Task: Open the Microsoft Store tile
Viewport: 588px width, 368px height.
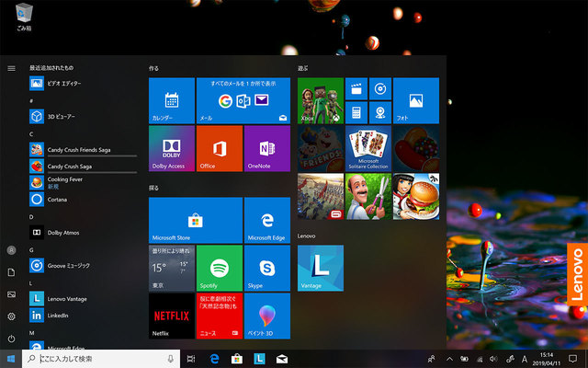Action: point(196,220)
